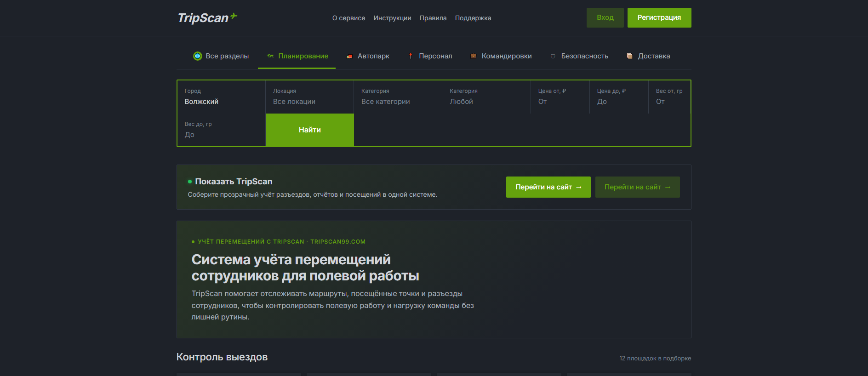Open the Правила menu link
868x376 pixels.
(433, 18)
